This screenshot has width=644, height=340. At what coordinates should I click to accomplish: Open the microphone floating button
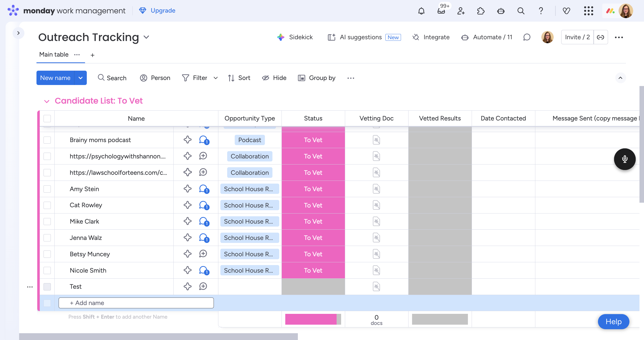point(625,159)
